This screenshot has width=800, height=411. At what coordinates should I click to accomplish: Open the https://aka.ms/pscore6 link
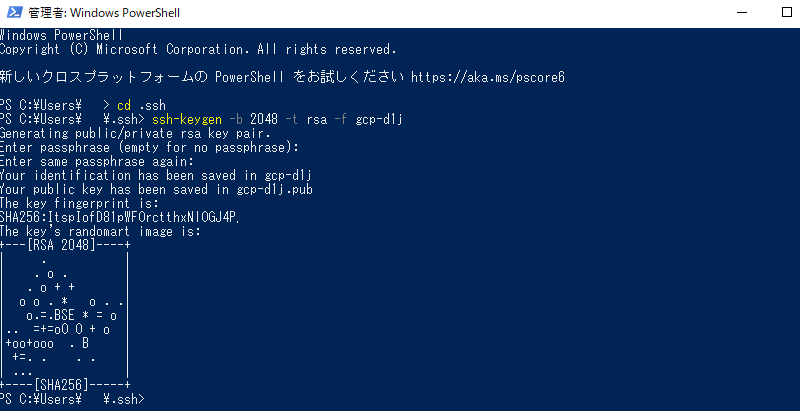point(488,78)
